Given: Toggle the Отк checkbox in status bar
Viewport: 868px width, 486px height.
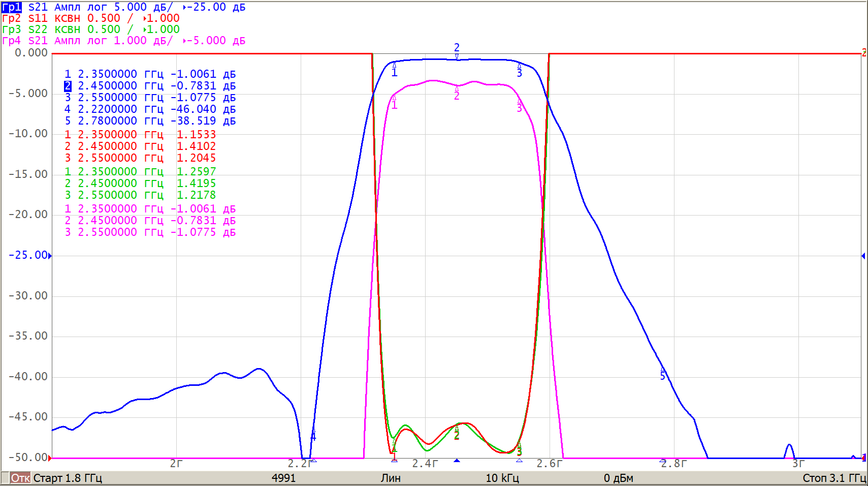Looking at the screenshot, I should [x=6, y=478].
